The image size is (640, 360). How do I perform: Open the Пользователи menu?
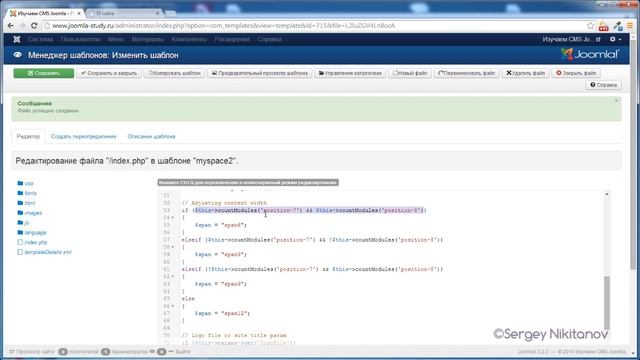click(80, 39)
